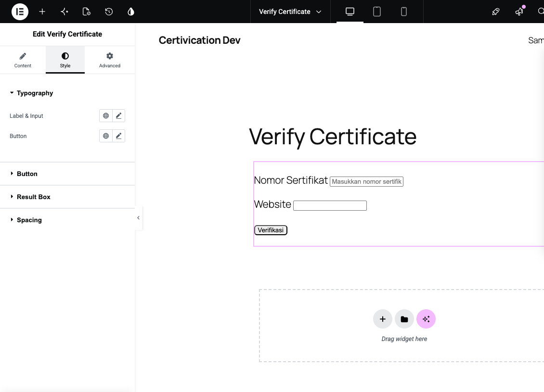The image size is (544, 392).
Task: Click the rocket icon in top bar
Action: [x=496, y=12]
